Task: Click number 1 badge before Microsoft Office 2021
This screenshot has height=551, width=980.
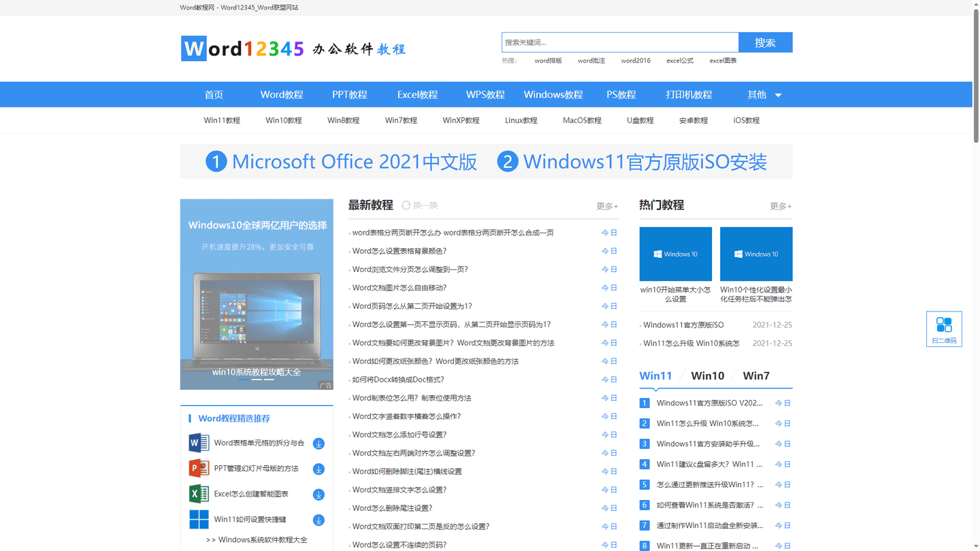Action: point(216,162)
